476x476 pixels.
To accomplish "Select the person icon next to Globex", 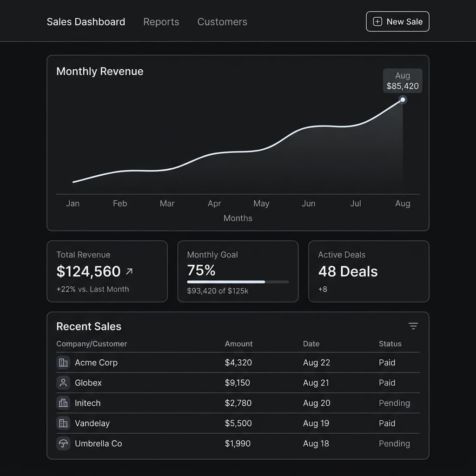I will click(63, 383).
